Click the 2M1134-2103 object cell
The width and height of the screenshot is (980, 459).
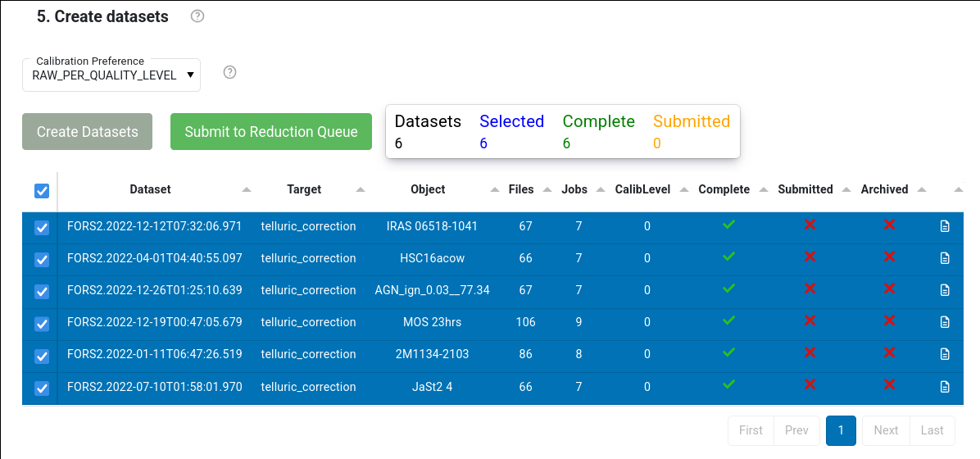[432, 354]
